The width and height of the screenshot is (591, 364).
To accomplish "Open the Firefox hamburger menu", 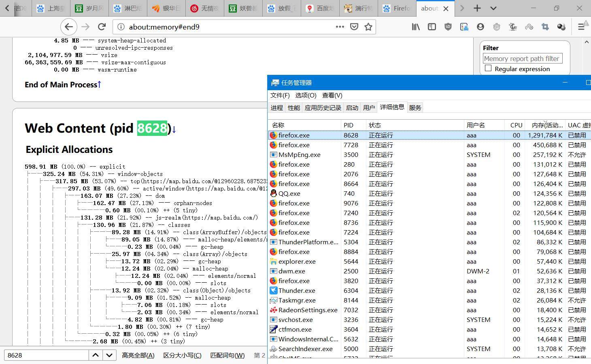I will (581, 27).
